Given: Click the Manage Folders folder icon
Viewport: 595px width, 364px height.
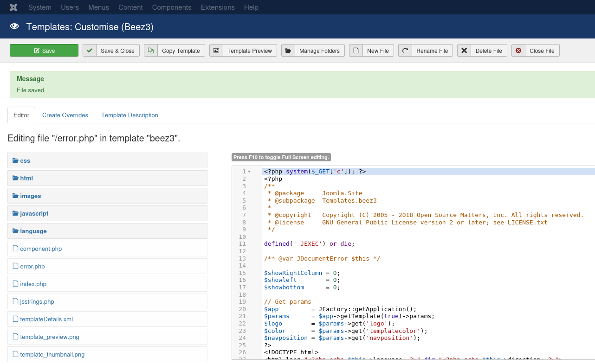Looking at the screenshot, I should click(288, 51).
